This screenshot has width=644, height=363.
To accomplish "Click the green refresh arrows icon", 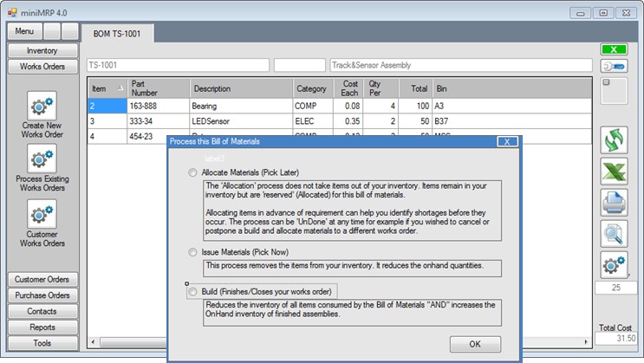I will (615, 140).
